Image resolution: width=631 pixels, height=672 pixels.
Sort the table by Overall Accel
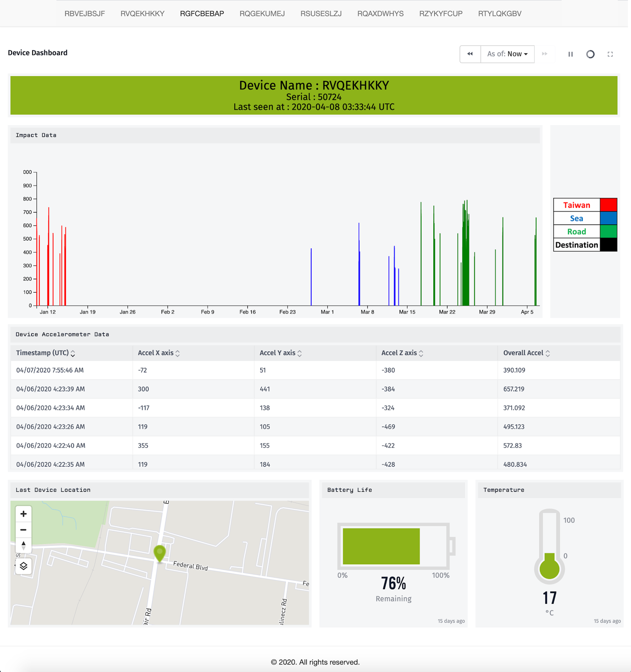point(548,353)
